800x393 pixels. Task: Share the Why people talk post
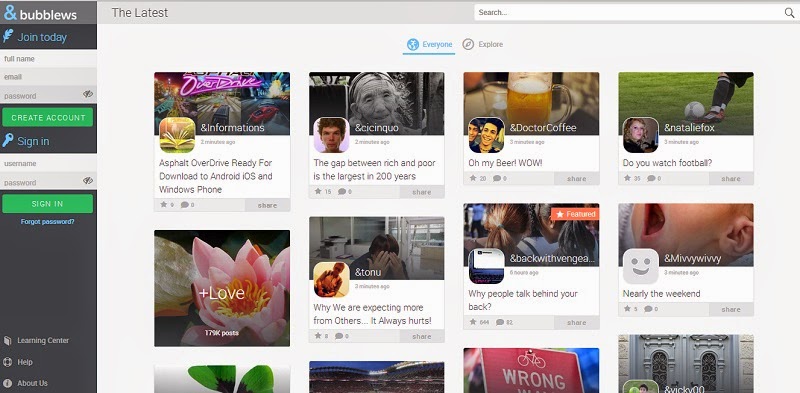pyautogui.click(x=577, y=323)
